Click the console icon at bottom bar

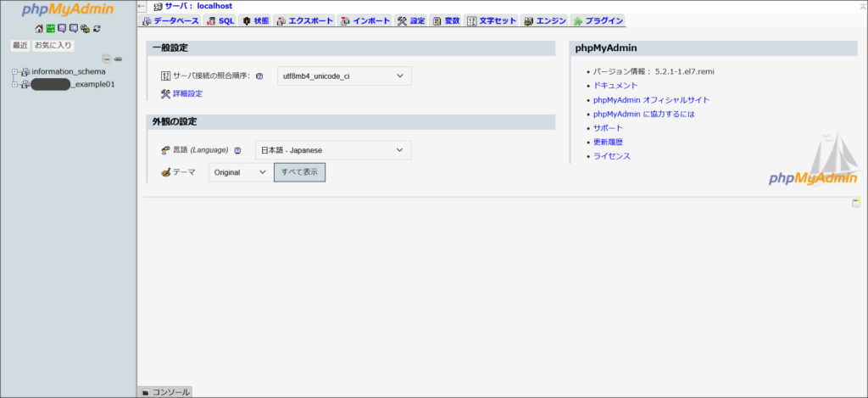click(x=146, y=392)
